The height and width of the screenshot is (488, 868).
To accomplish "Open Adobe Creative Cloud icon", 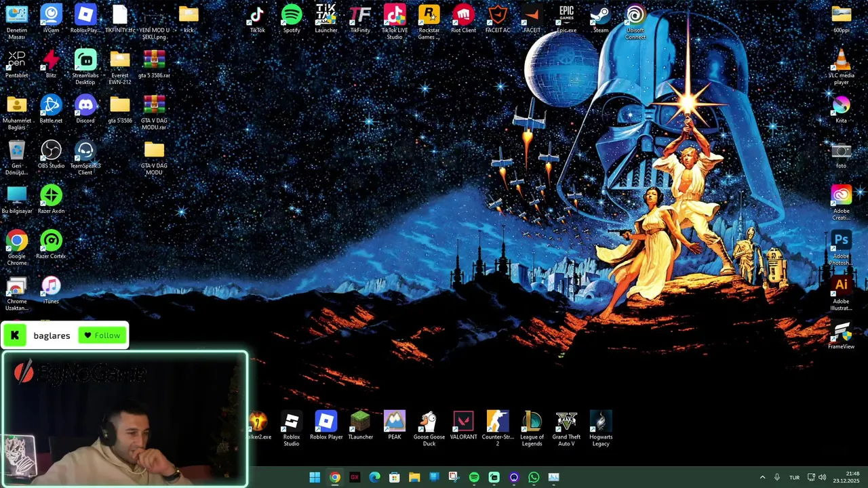I will tap(841, 202).
